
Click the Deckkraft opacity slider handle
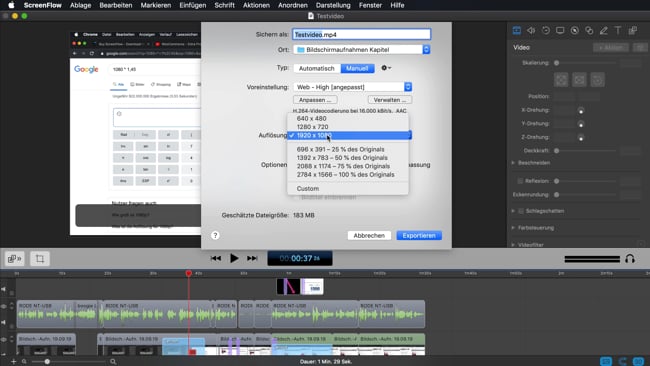pos(557,151)
